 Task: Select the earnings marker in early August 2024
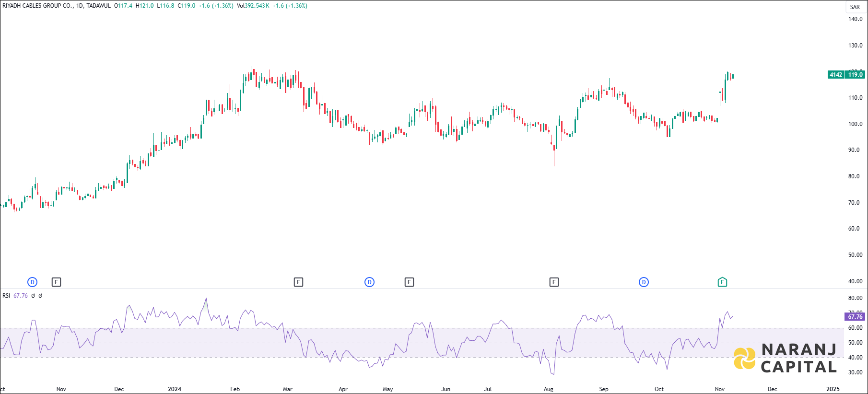[554, 282]
